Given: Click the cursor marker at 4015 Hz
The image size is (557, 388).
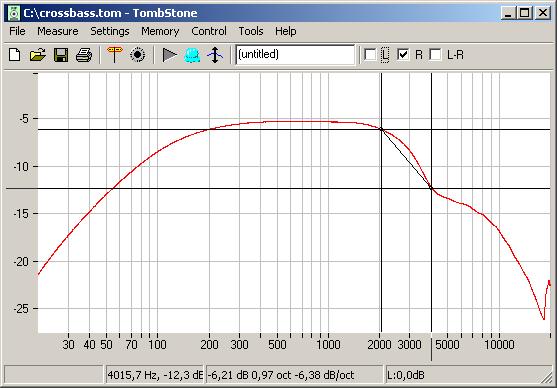Looking at the screenshot, I should [431, 188].
